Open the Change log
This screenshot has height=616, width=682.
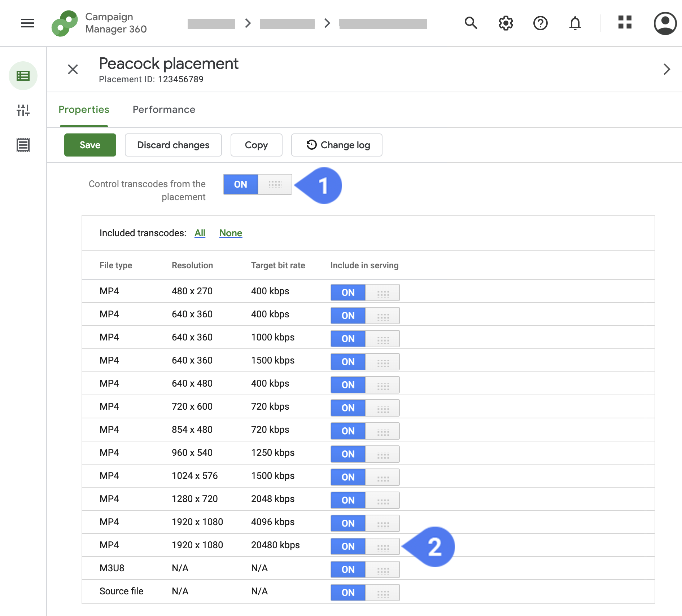(x=337, y=145)
